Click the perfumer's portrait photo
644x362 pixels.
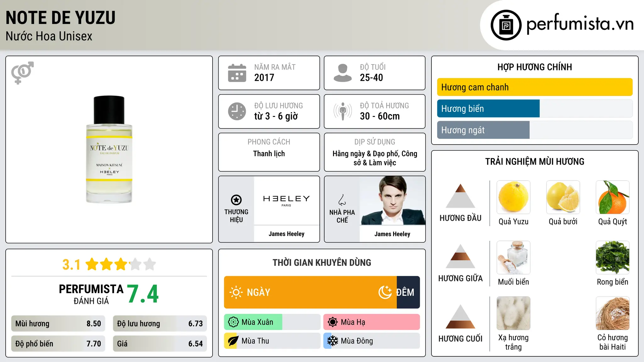coord(392,200)
